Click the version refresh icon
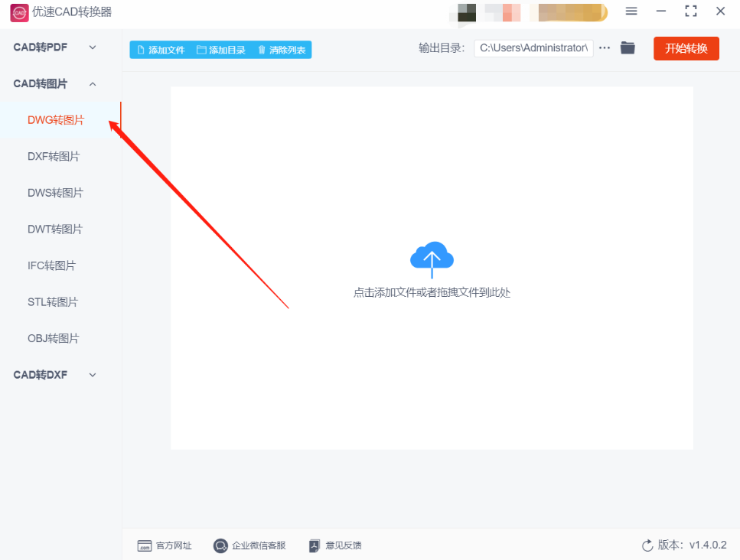 click(647, 545)
